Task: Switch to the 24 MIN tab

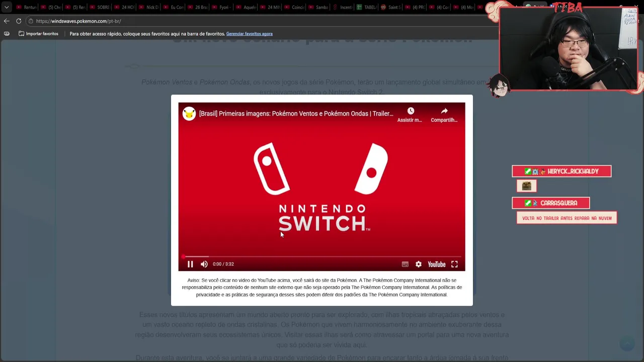Action: 270,7
